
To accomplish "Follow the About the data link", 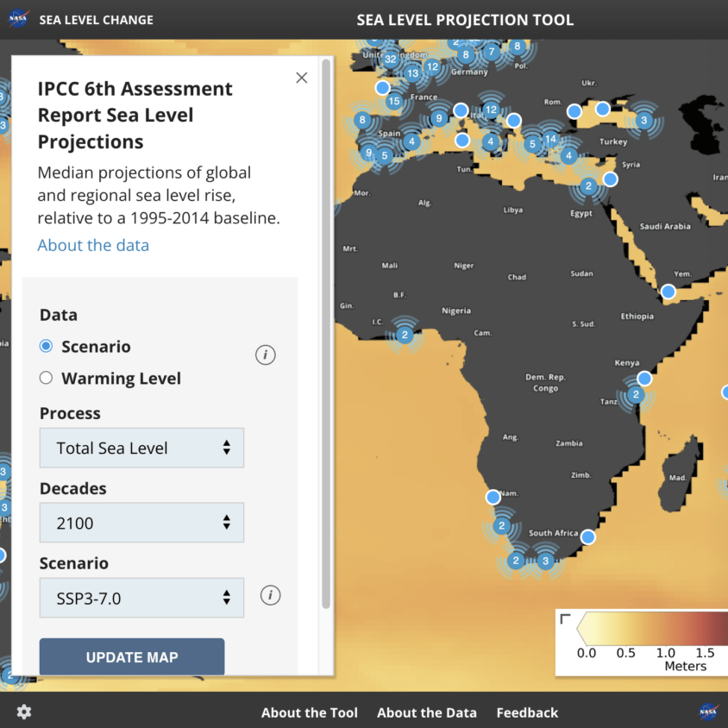I will coord(93,245).
